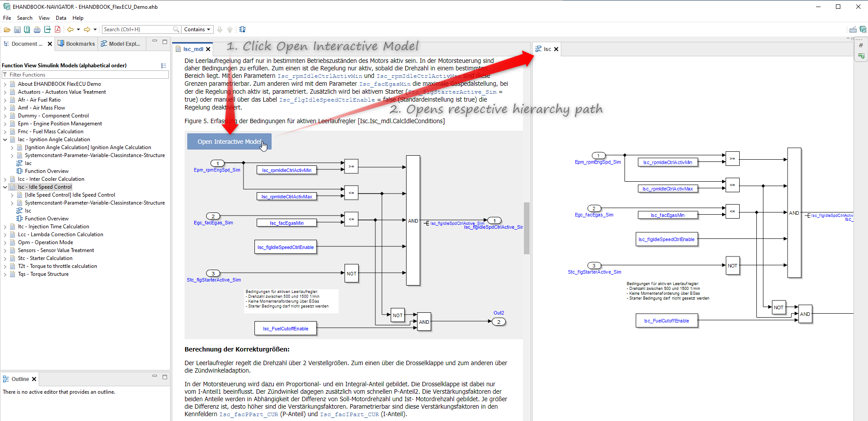Open the Contains search mode dropdown
This screenshot has height=421, width=868.
tap(197, 29)
